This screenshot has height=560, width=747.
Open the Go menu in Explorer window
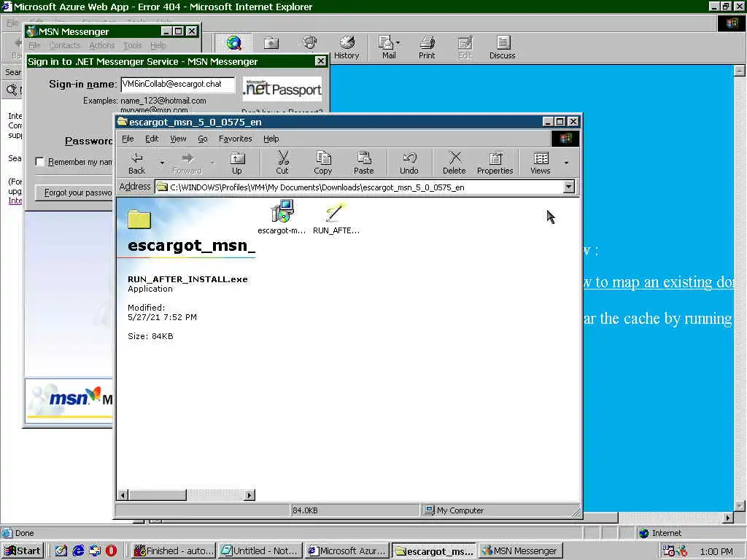[203, 139]
